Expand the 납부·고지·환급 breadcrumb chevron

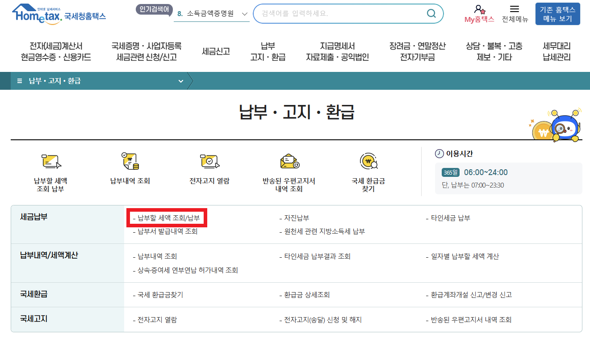180,81
